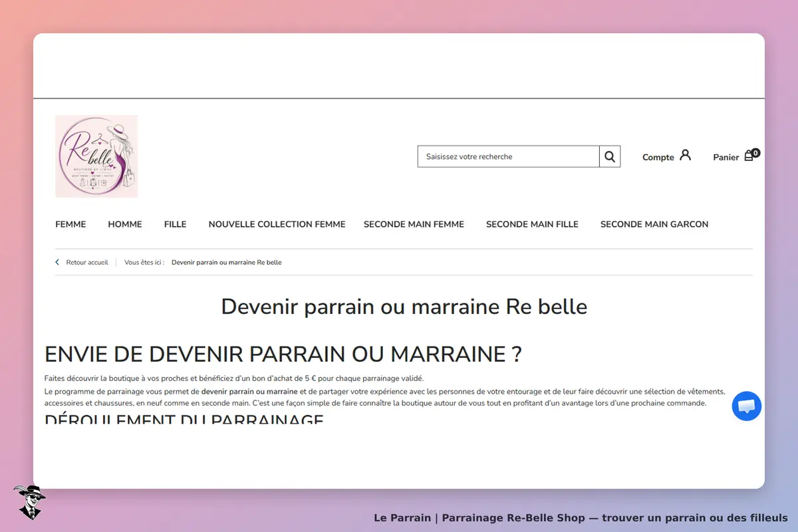Click the Le Parrain mascot icon
Viewport: 798px width, 532px height.
coord(29,502)
